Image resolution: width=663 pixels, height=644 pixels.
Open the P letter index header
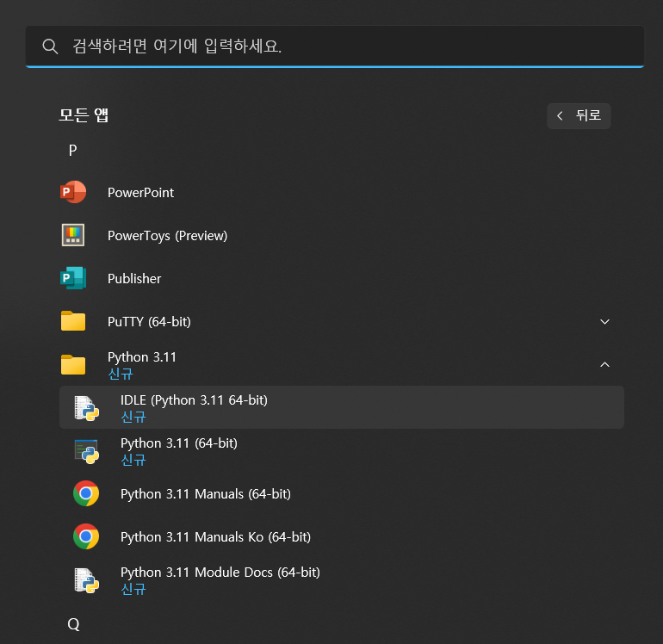coord(72,150)
